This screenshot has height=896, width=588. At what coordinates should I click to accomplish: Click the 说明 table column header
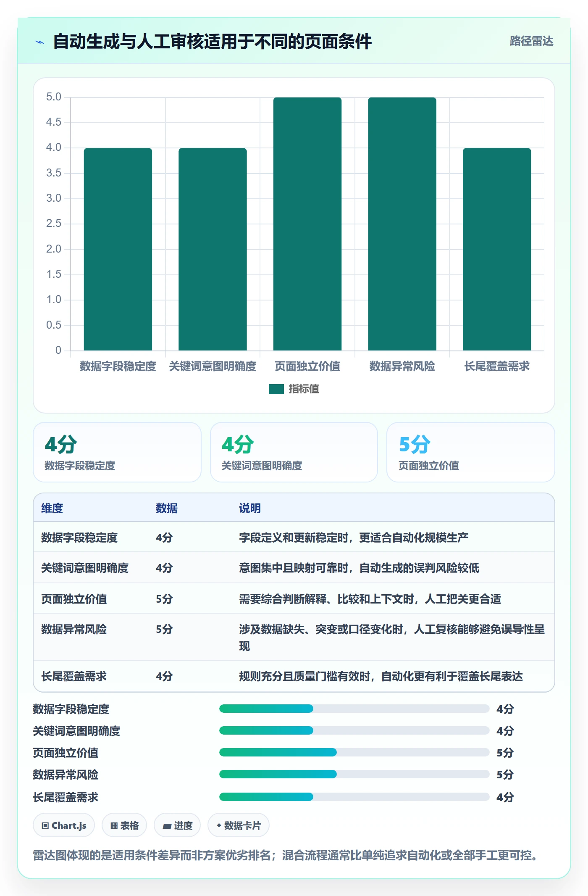(250, 509)
